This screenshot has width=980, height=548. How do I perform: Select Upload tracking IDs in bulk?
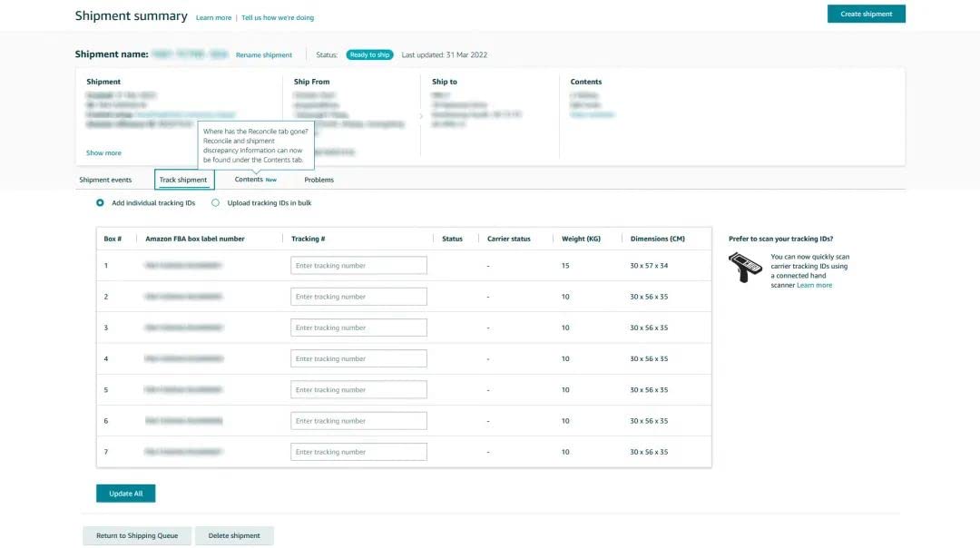(x=215, y=203)
